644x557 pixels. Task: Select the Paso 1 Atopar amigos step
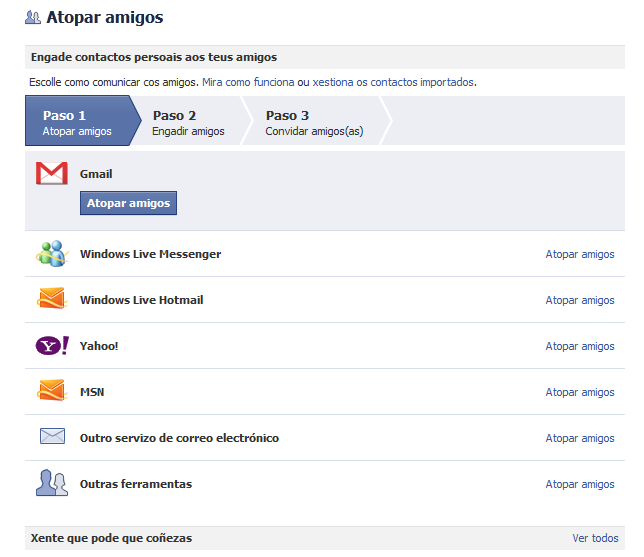[77, 122]
